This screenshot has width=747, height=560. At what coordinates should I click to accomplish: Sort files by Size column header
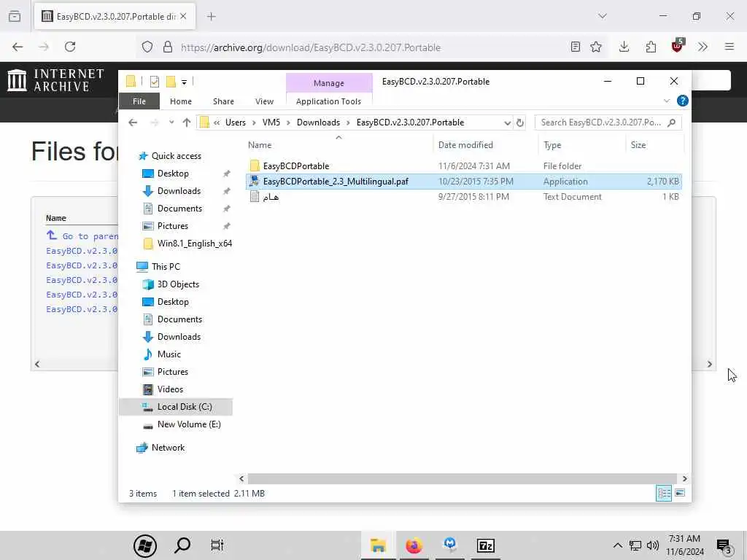(654, 145)
